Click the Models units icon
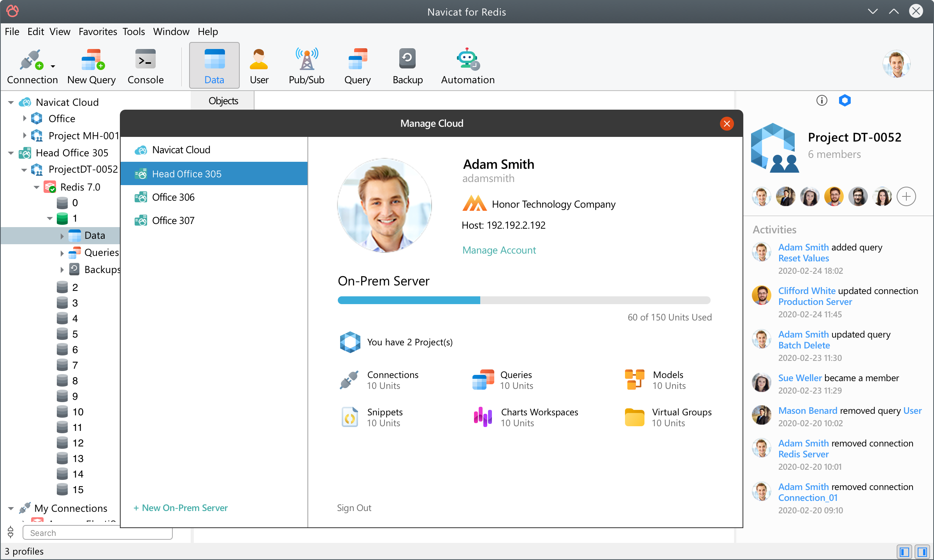Screen dimensions: 934x560 (635, 380)
